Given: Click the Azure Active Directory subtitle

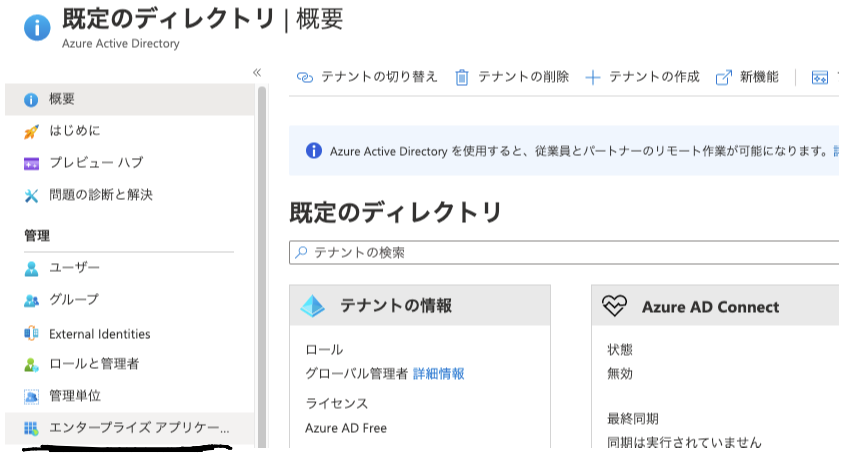Looking at the screenshot, I should [x=121, y=44].
